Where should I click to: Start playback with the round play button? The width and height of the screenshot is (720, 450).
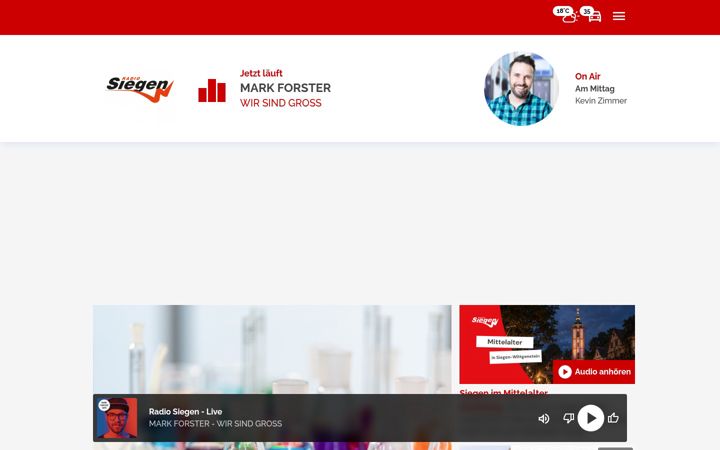[591, 418]
